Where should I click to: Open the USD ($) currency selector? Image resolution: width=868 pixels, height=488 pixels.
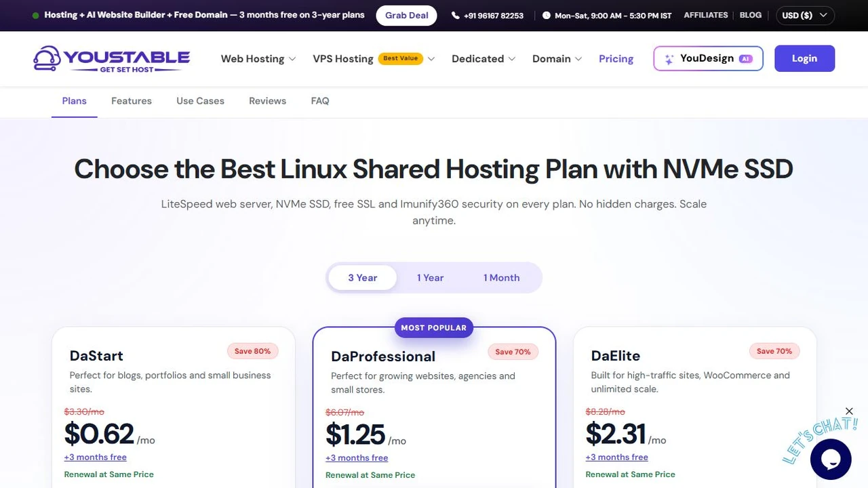(x=805, y=15)
